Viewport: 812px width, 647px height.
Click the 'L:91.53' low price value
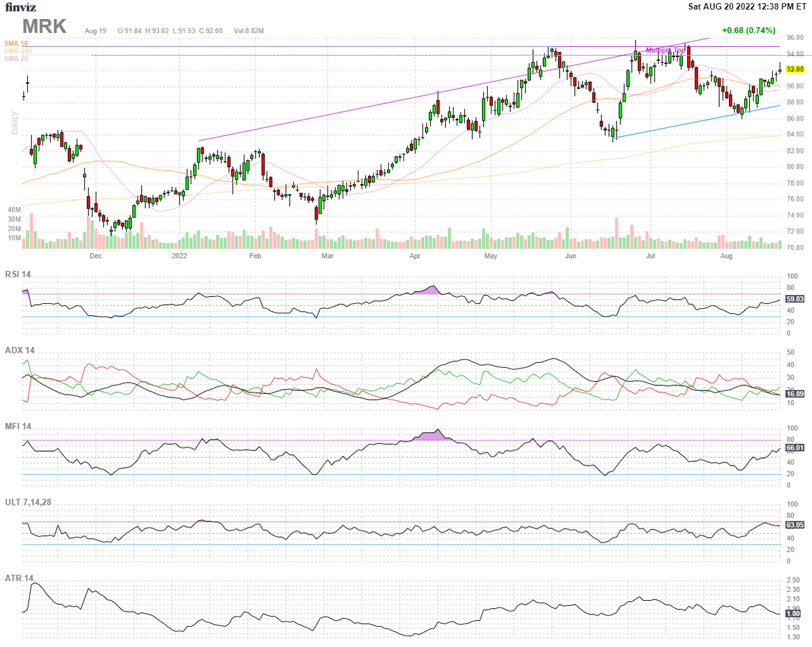pyautogui.click(x=183, y=30)
